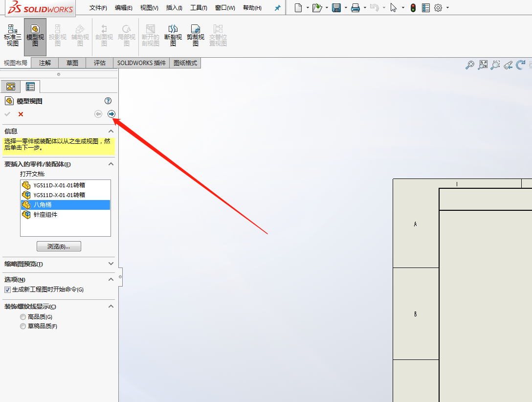This screenshot has width=532, height=402.
Task: Switch to the 图纸格式 tab
Action: click(x=185, y=63)
